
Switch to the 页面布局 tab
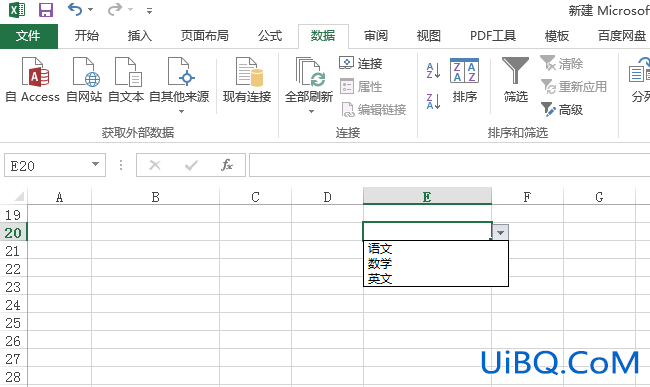pyautogui.click(x=205, y=36)
